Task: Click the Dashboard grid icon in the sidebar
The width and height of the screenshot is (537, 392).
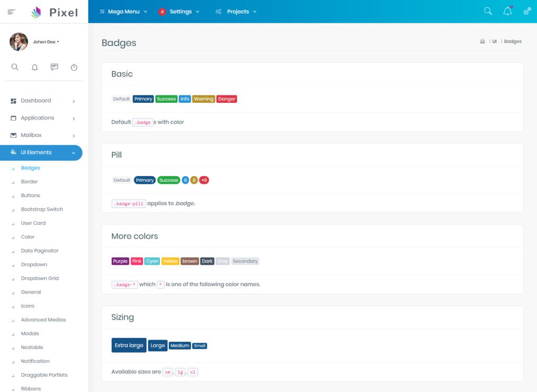Action: 13,101
